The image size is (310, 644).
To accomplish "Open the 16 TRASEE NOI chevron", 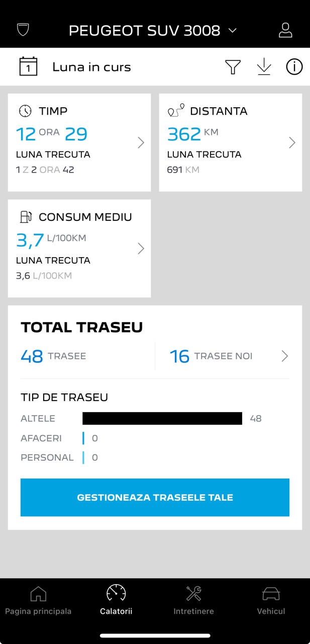I will pos(285,356).
